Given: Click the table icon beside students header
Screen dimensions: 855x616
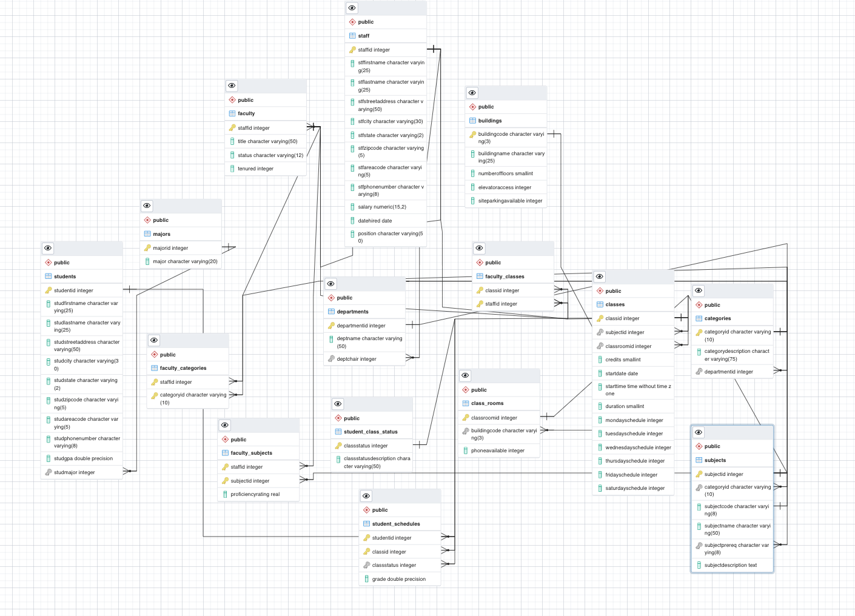Looking at the screenshot, I should (49, 276).
